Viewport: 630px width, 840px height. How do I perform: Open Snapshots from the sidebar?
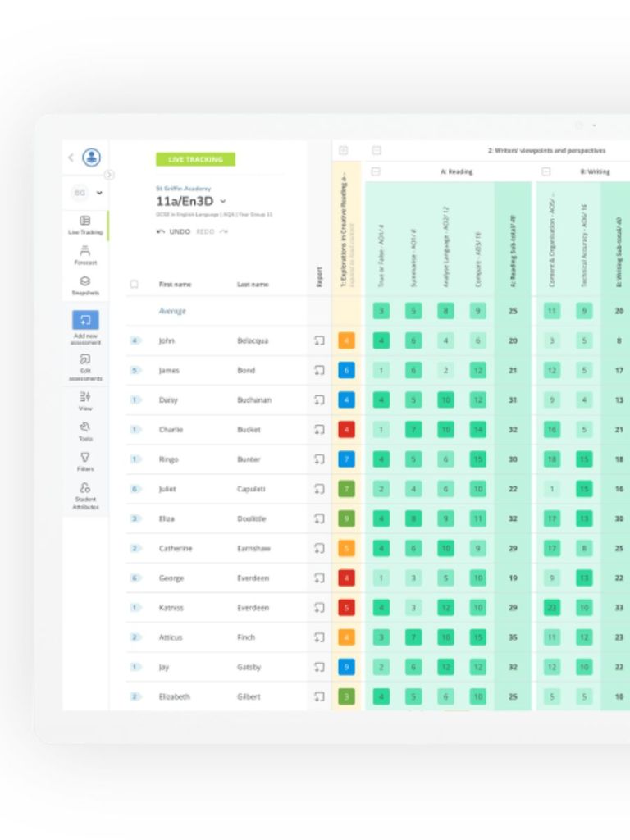click(85, 285)
